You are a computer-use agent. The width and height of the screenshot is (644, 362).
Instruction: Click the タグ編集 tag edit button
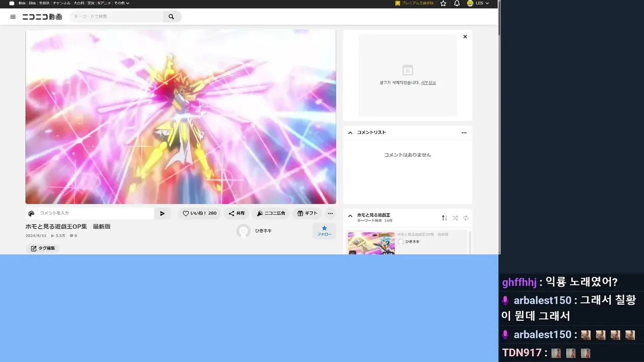(x=43, y=248)
